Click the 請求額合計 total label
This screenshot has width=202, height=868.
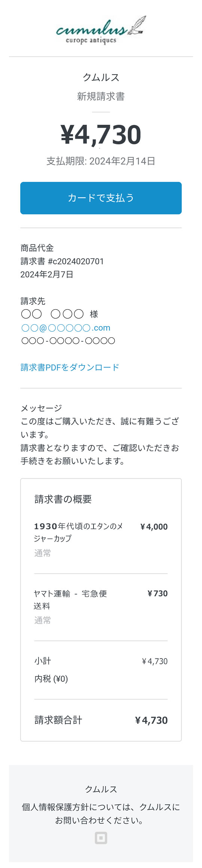click(x=58, y=720)
